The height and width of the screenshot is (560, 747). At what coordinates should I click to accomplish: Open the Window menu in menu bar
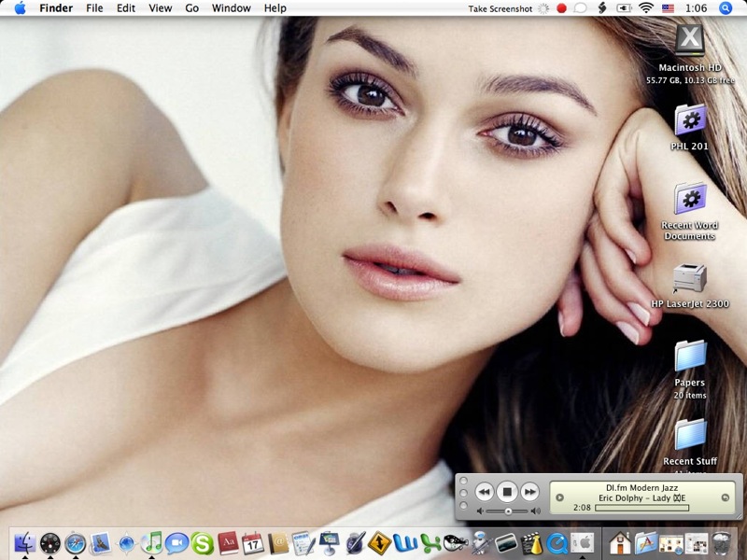click(x=231, y=8)
